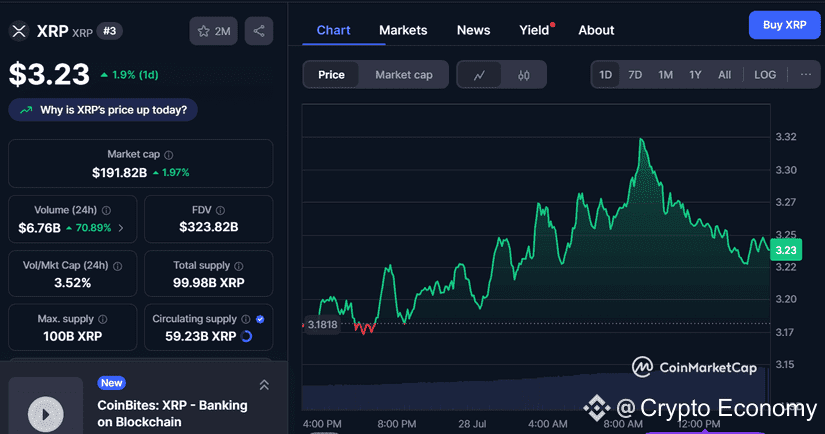
Task: Expand Volume (24h) details arrow
Action: point(121,228)
